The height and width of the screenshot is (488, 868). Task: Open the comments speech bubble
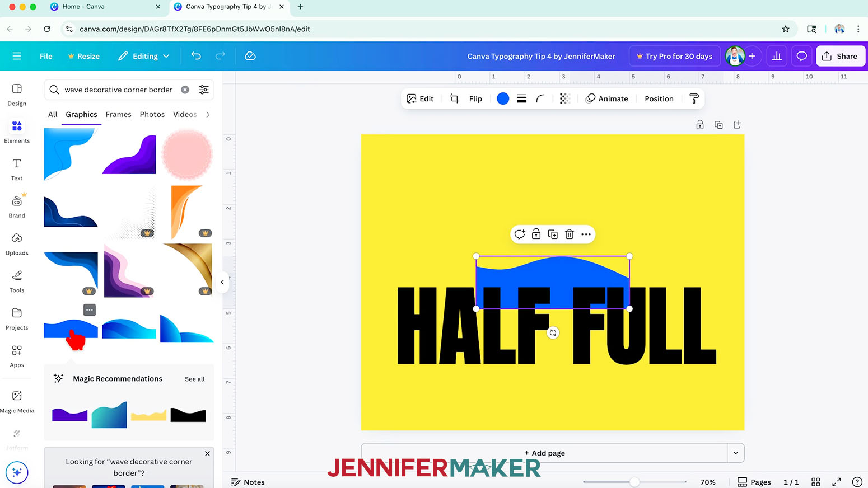click(801, 56)
